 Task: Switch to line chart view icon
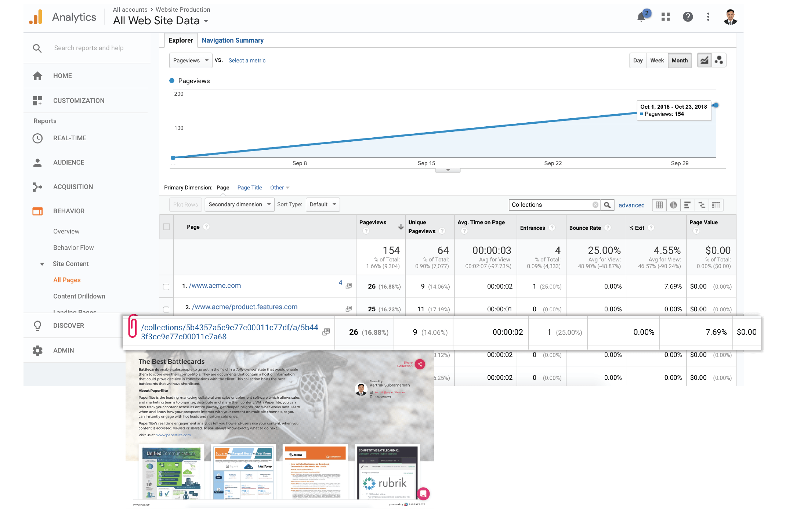pyautogui.click(x=705, y=60)
